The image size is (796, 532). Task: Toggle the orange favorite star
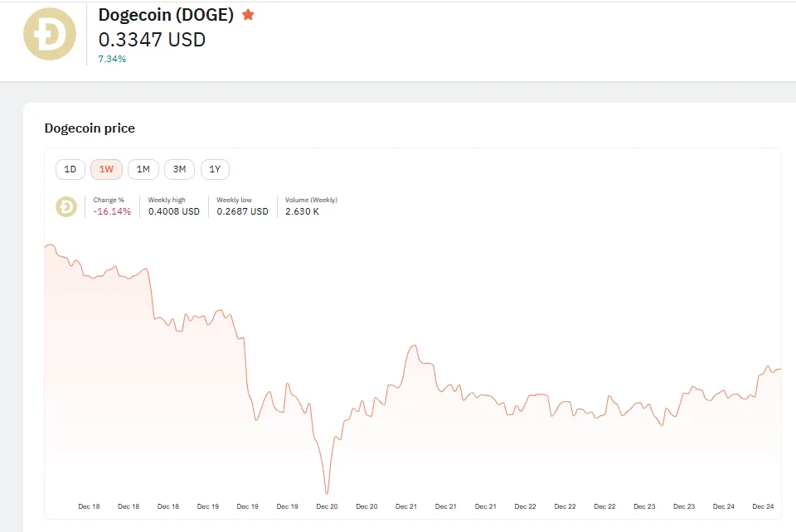tap(248, 15)
